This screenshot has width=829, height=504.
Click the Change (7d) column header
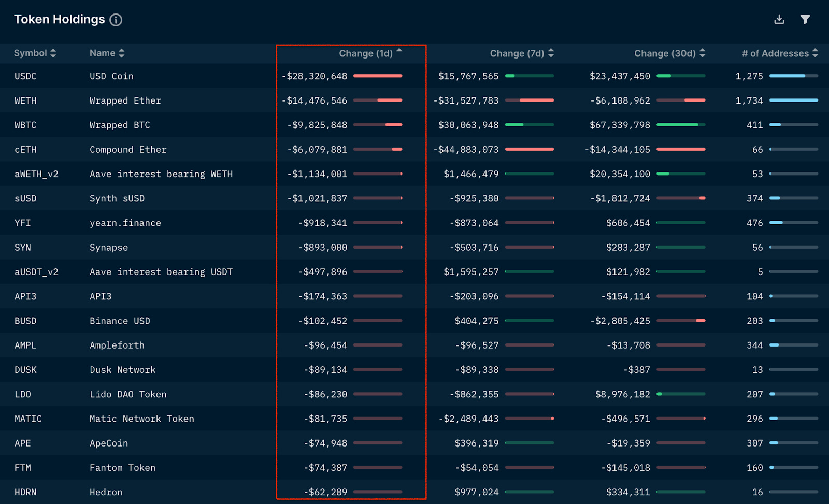517,53
